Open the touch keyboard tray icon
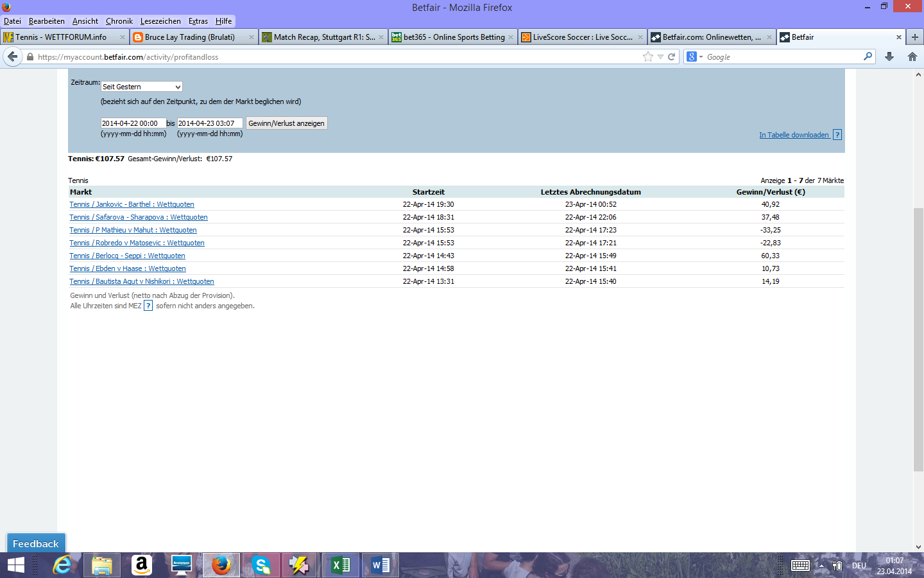 point(800,565)
